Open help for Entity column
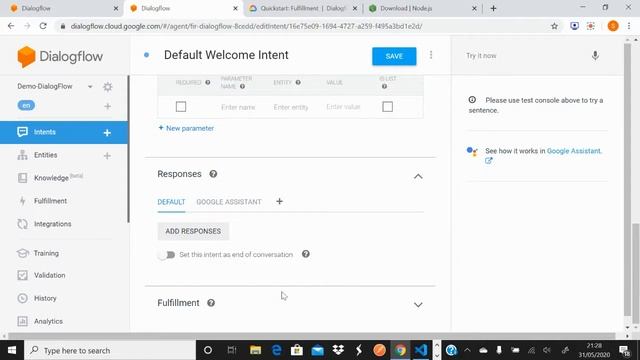640x360 pixels. 298,82
